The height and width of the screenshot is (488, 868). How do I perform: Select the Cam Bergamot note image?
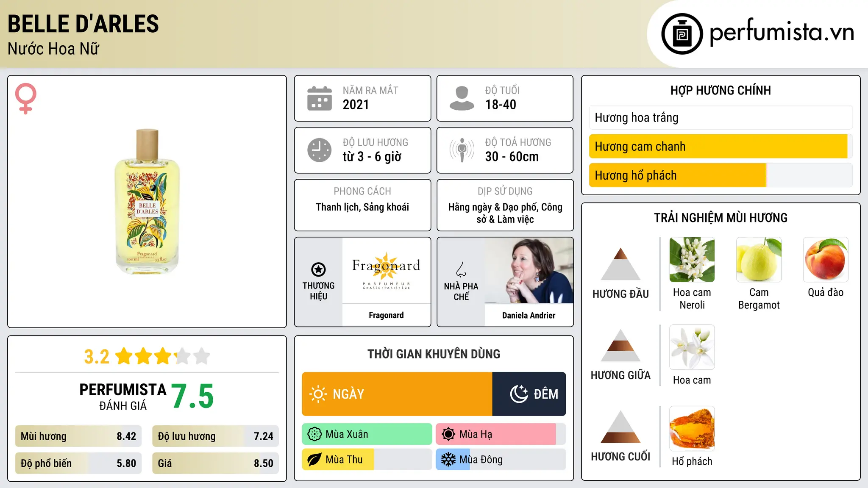pyautogui.click(x=759, y=260)
